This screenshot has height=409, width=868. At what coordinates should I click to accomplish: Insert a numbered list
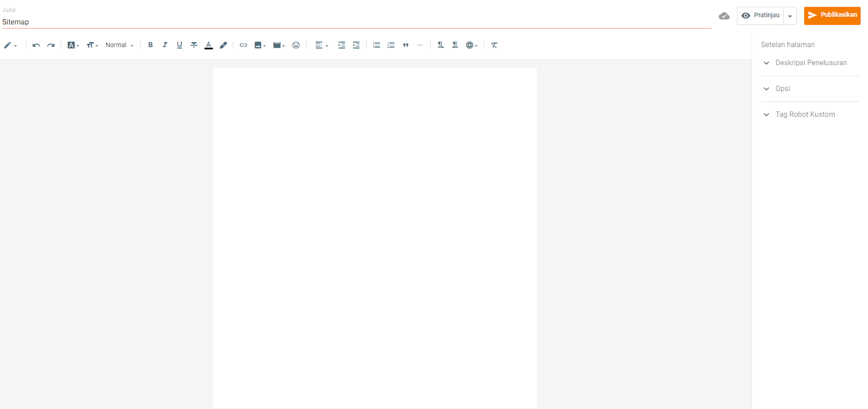point(391,46)
